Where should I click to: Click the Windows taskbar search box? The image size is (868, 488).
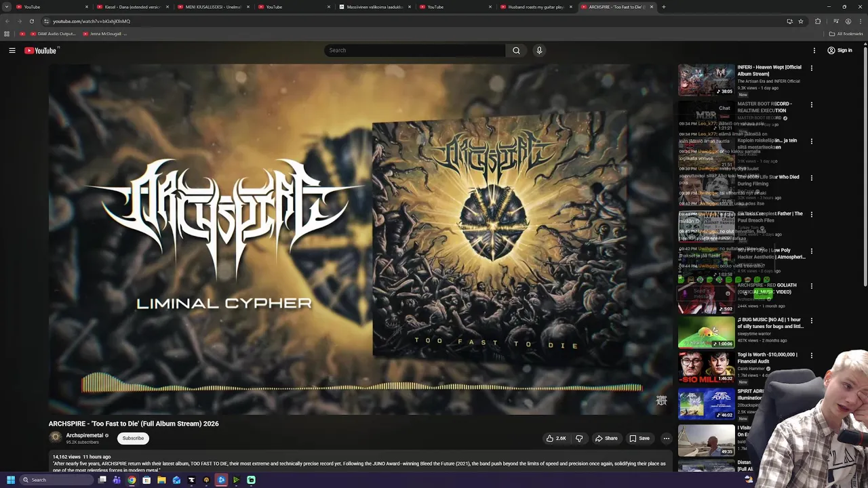click(x=57, y=480)
